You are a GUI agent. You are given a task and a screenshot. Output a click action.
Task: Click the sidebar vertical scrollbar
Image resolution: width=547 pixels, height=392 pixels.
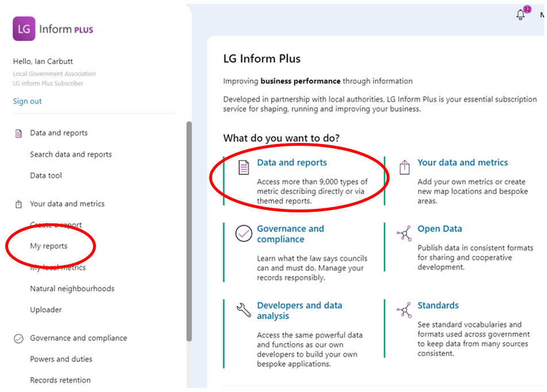point(189,231)
